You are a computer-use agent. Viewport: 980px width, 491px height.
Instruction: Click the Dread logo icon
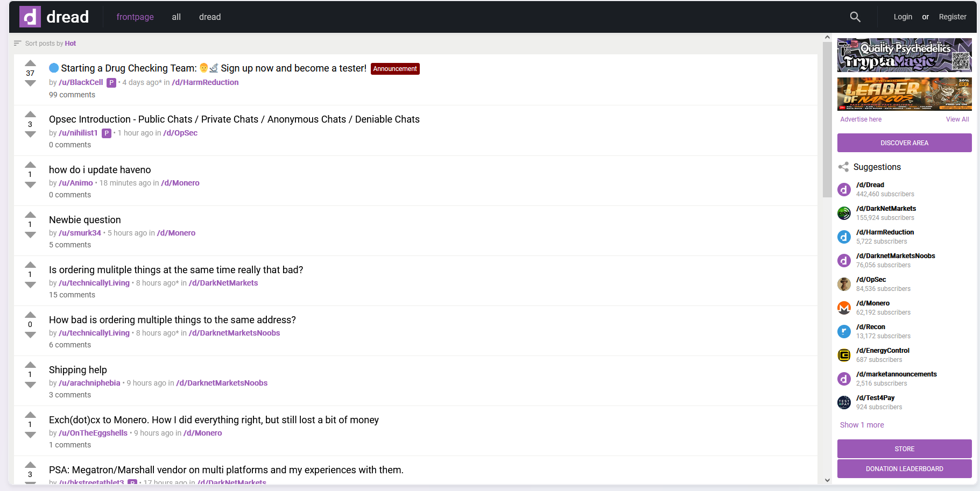(x=30, y=17)
